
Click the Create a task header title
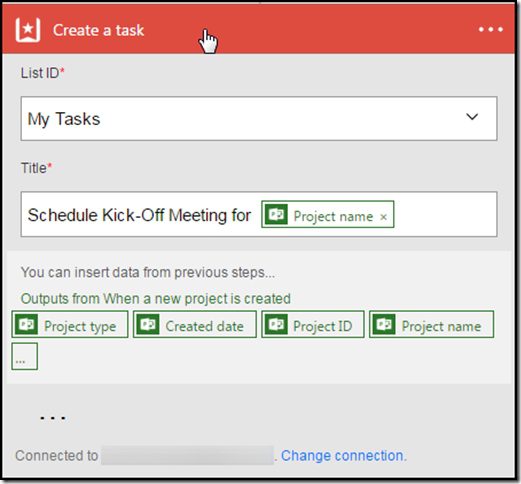click(x=98, y=30)
